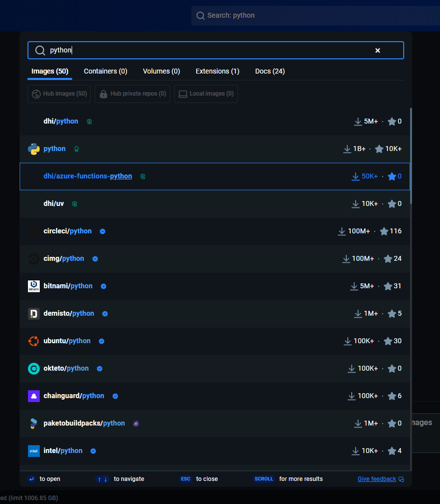
Task: Click the star icon showing 116 stars
Action: tap(384, 231)
